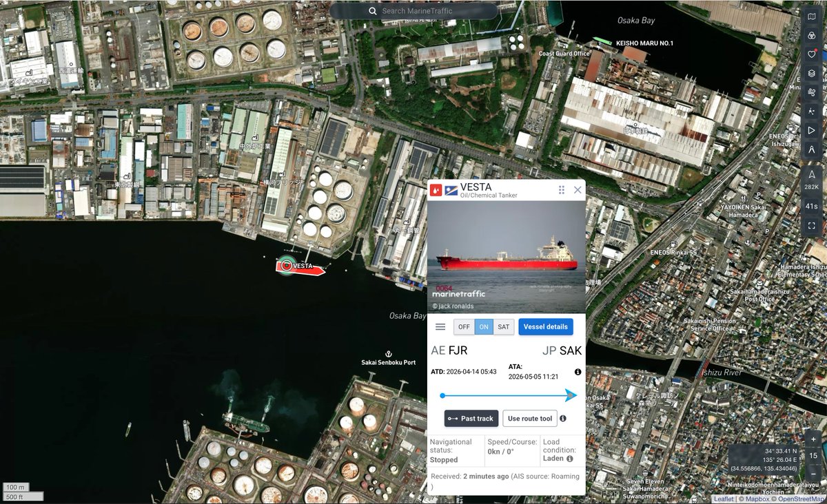Click the 41s refresh timer

coord(812,207)
